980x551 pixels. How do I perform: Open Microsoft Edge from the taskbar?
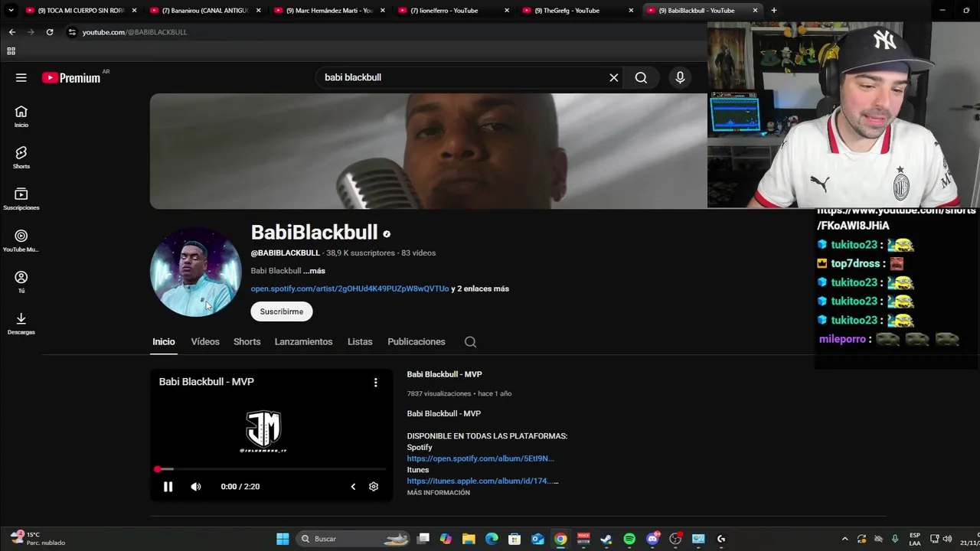(492, 539)
